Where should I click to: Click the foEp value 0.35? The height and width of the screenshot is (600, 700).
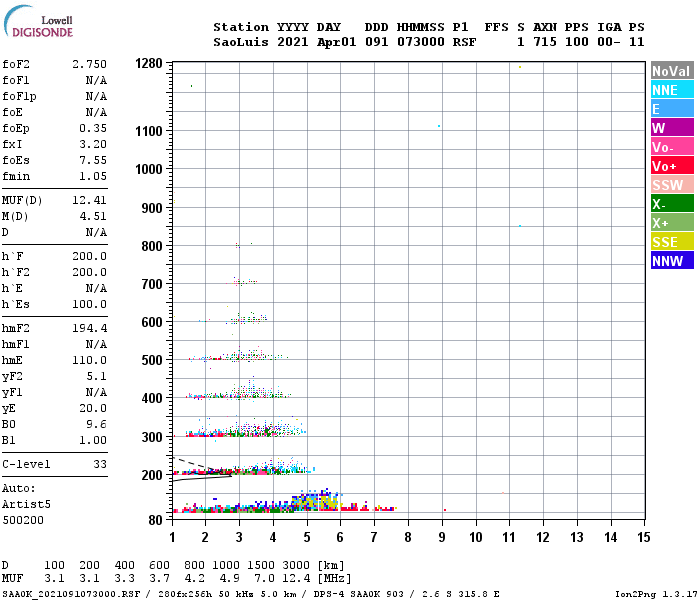93,128
